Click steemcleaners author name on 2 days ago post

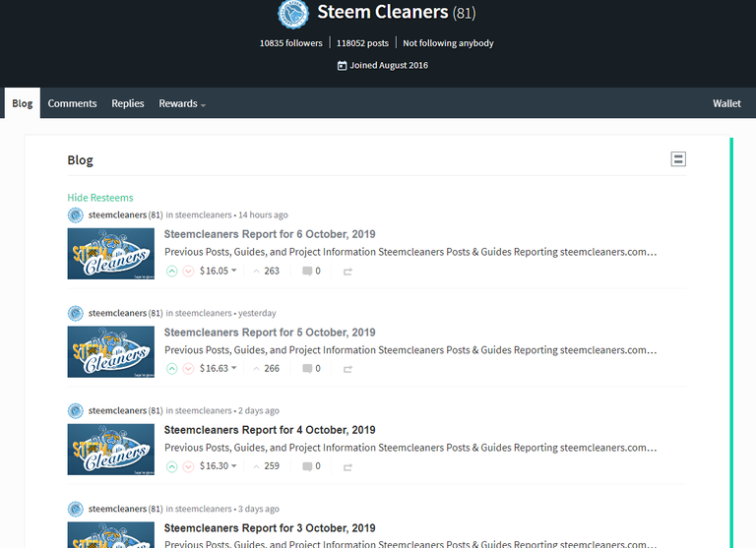(117, 410)
